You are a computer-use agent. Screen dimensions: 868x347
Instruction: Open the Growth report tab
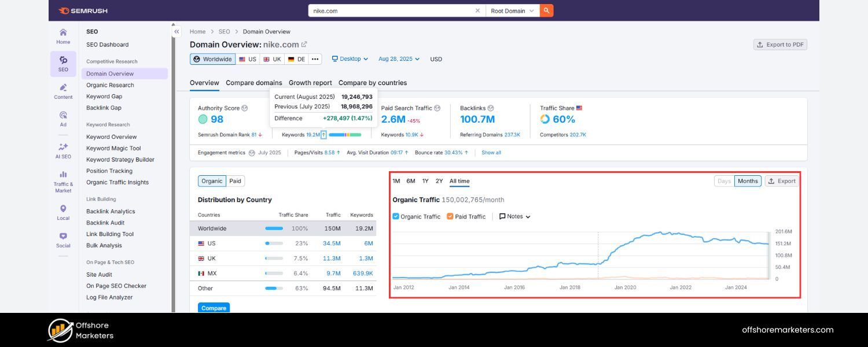[310, 83]
